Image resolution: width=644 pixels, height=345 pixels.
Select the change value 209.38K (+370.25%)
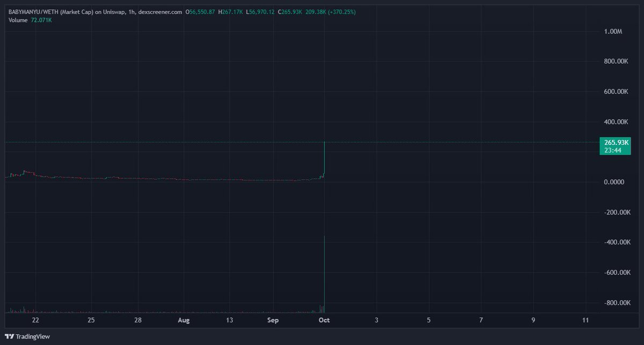(x=331, y=12)
